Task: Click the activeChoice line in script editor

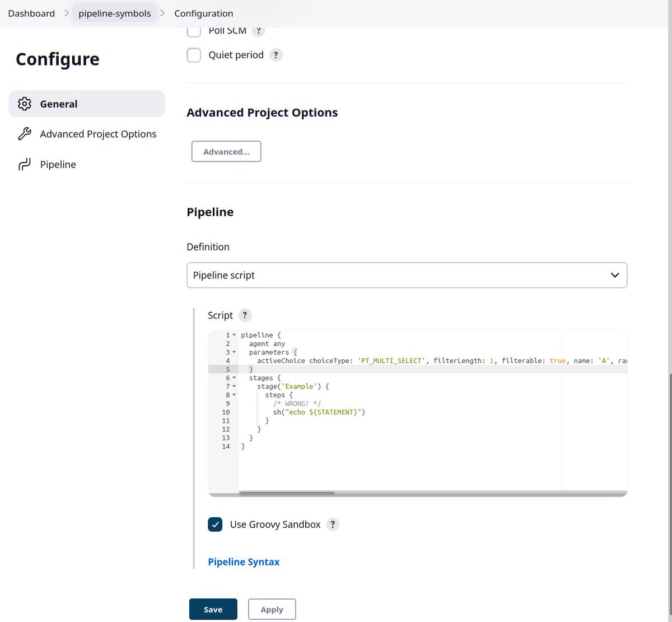Action: click(442, 361)
